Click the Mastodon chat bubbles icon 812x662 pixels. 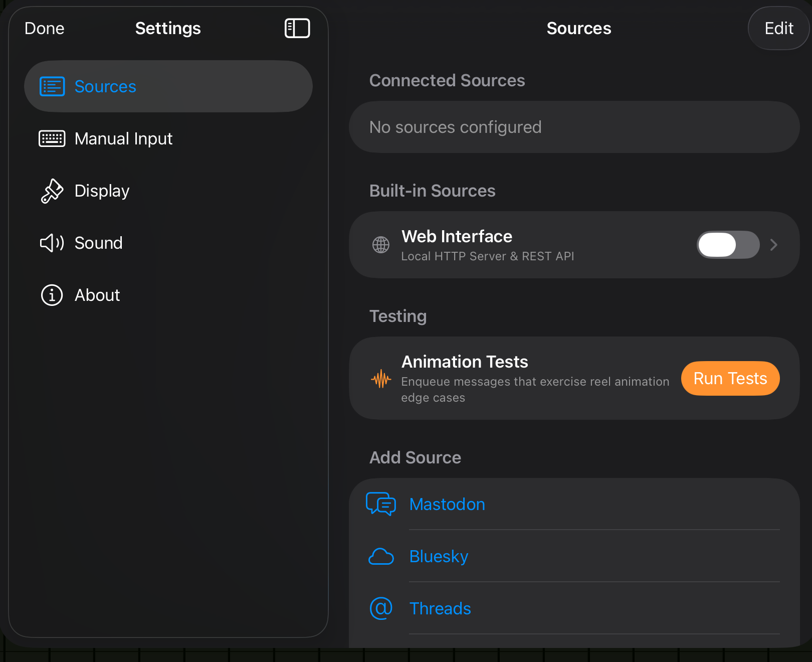[x=381, y=505]
